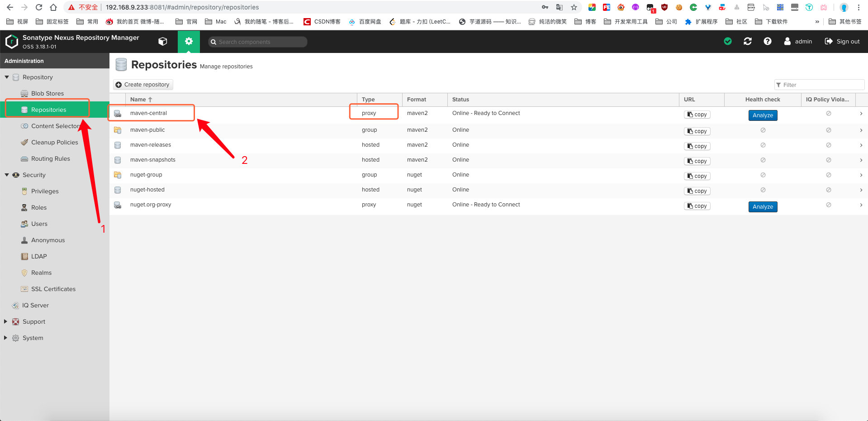Open the Browse cube icon in header
Image resolution: width=868 pixels, height=421 pixels.
(x=163, y=42)
